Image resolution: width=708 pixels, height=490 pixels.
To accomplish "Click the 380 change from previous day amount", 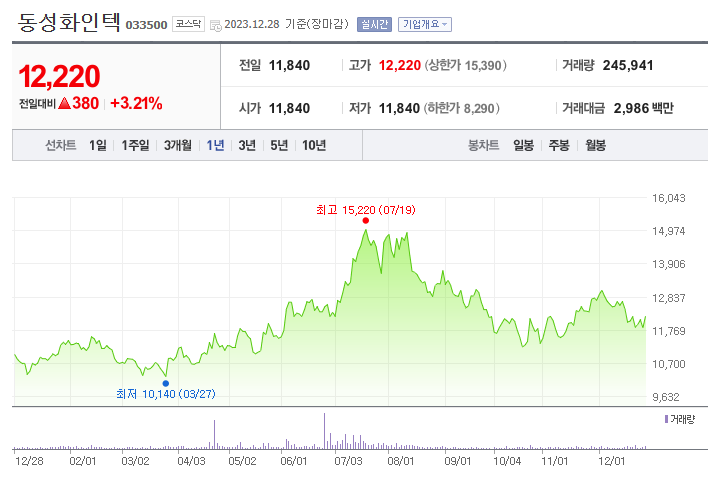I will 85,103.
